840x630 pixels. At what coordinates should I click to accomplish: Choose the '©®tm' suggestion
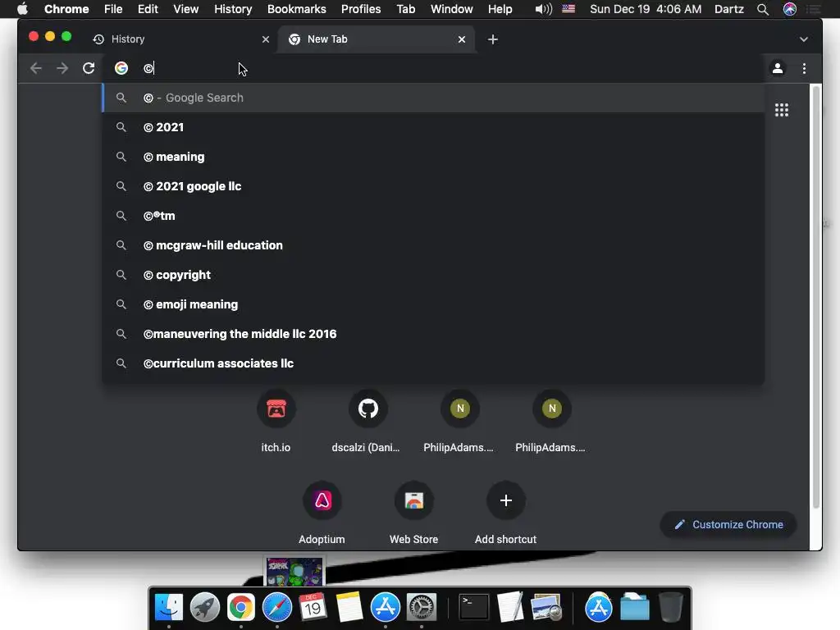tap(433, 216)
